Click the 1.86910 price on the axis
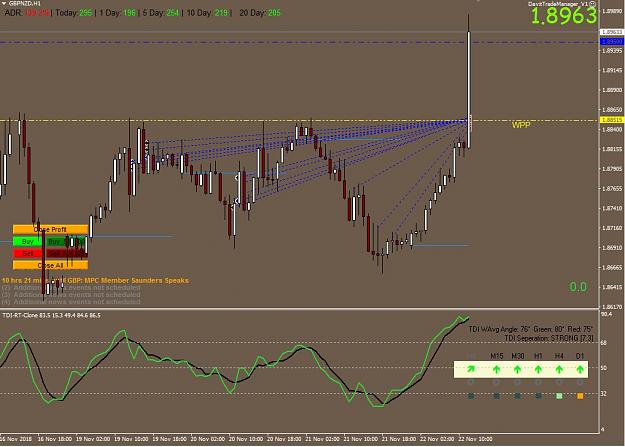This screenshot has height=447, width=625. pyautogui.click(x=612, y=248)
